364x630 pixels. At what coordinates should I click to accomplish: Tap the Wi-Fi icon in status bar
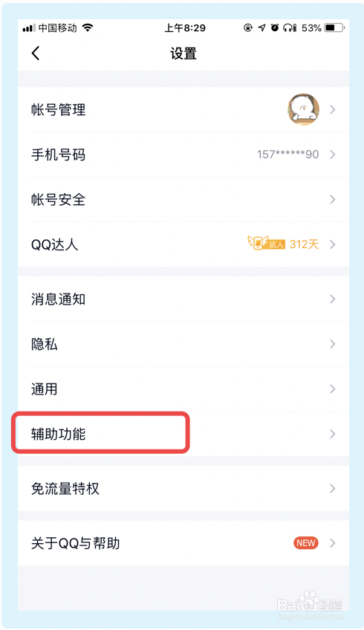pos(88,27)
